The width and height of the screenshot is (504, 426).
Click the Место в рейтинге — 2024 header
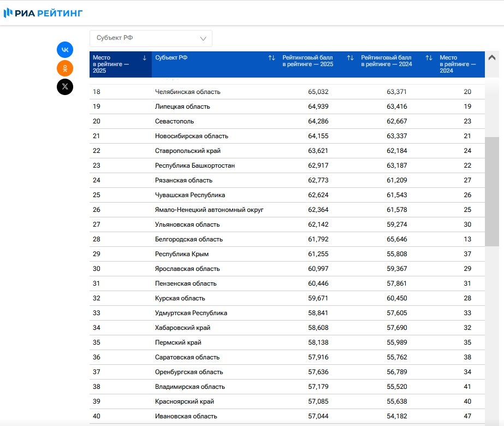click(458, 64)
